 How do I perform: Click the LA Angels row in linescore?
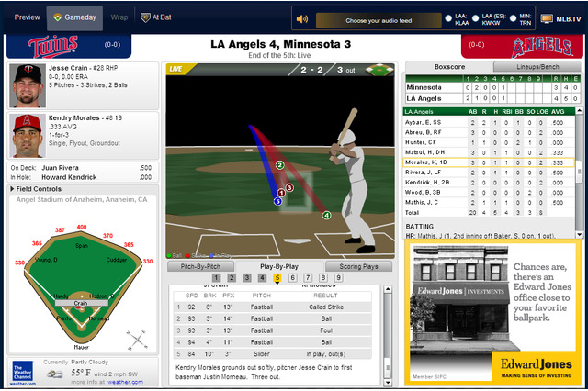492,98
